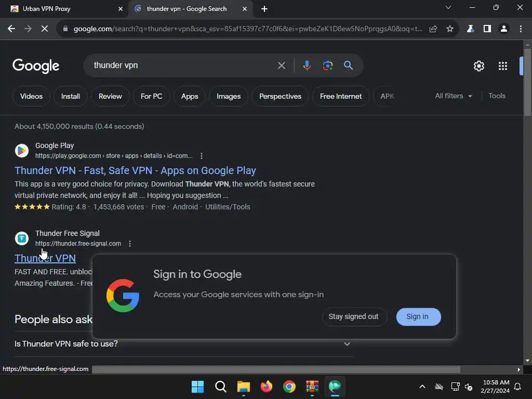This screenshot has height=399, width=532.
Task: Close the thunder vpn search tab
Action: coord(245,9)
